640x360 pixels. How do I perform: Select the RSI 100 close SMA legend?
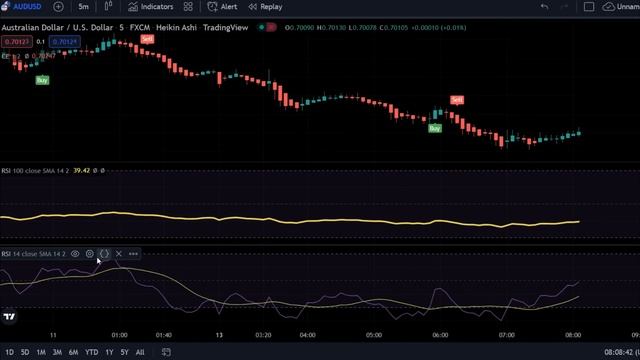[35, 171]
